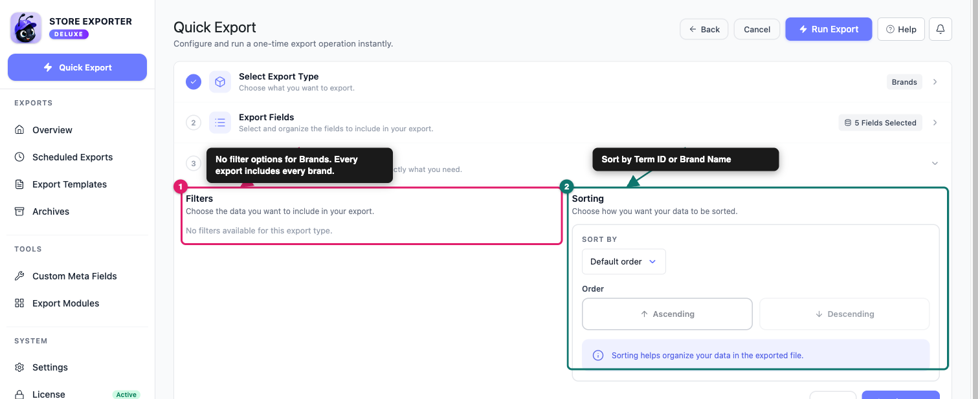Click the Select Export Type heading

tap(278, 76)
